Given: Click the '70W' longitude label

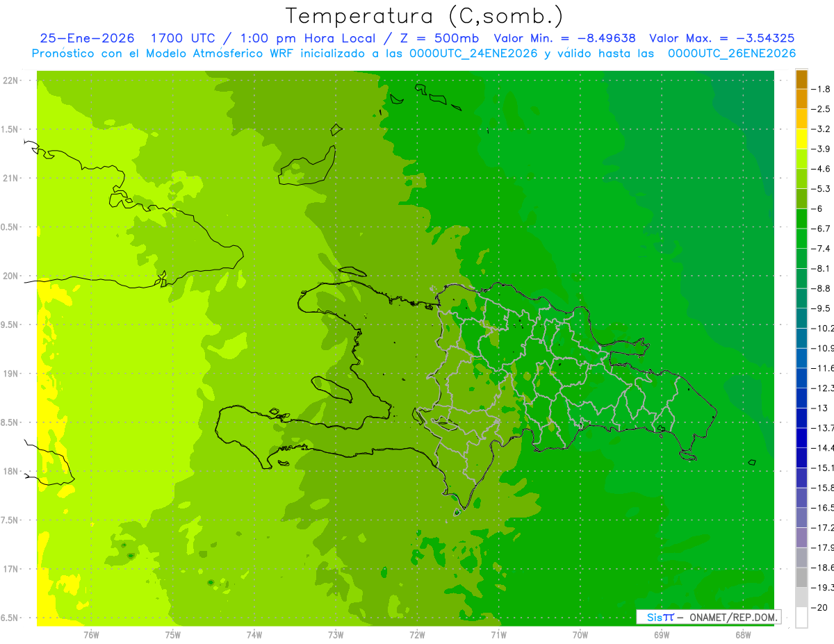Looking at the screenshot, I should pyautogui.click(x=580, y=634).
